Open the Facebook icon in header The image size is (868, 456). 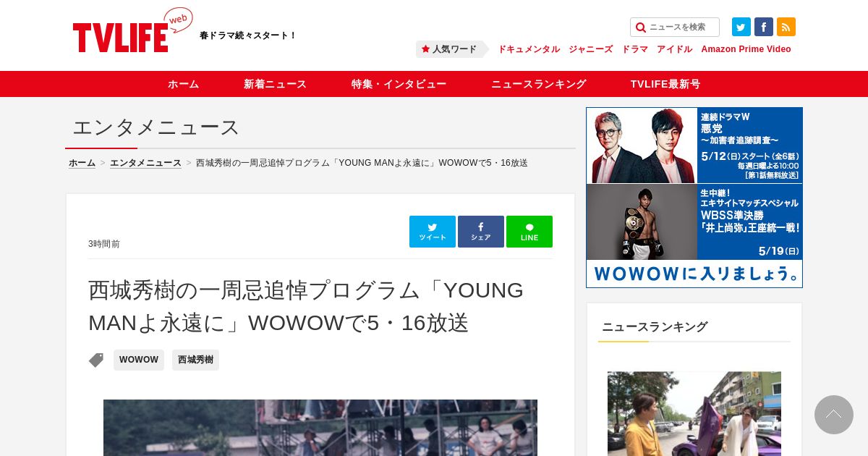pyautogui.click(x=764, y=27)
